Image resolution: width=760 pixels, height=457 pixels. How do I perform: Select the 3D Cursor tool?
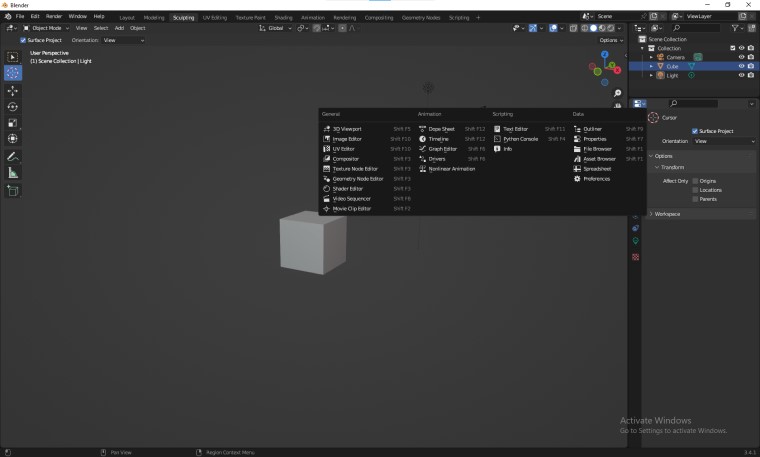click(13, 73)
